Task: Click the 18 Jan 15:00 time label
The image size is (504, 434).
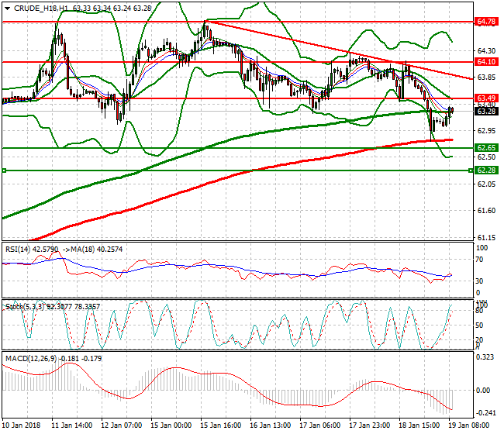Action: click(x=419, y=425)
